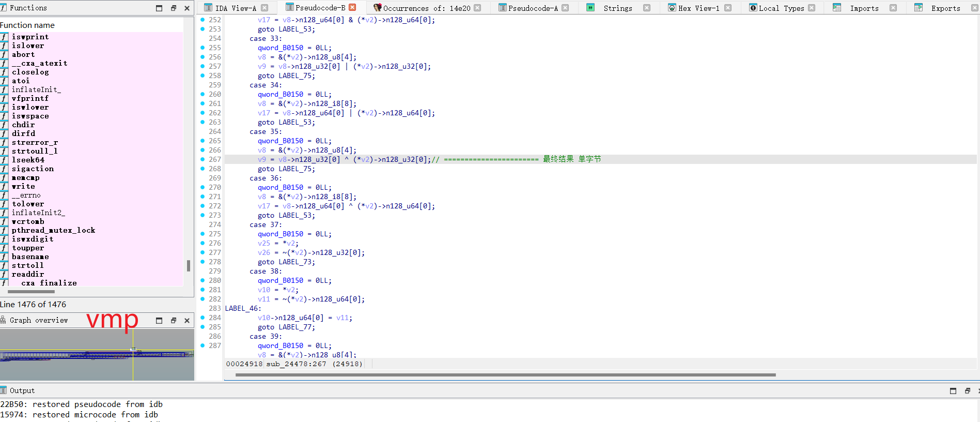
Task: Maximize the Graph overview panel
Action: [159, 321]
